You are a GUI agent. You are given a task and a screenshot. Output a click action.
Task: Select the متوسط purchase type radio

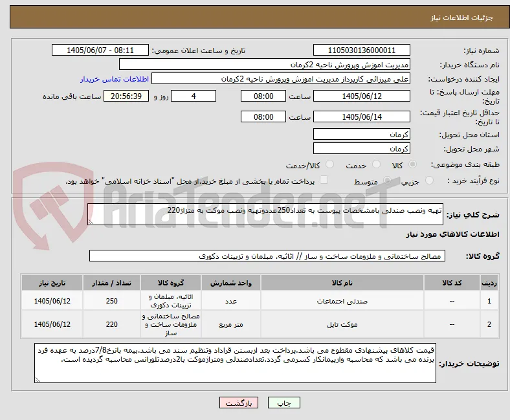[387, 181]
